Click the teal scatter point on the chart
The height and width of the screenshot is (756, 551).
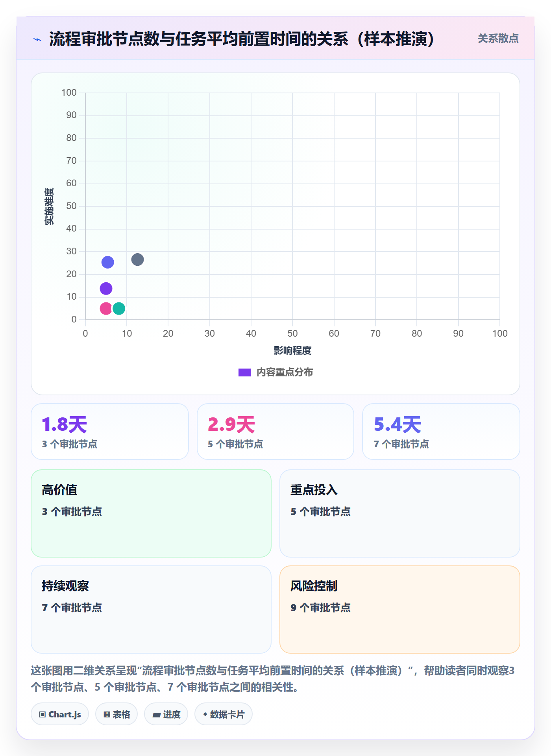tap(119, 308)
